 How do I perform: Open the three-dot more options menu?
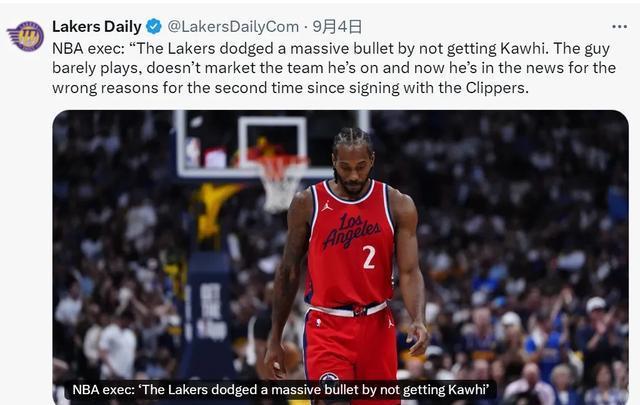pos(619,27)
